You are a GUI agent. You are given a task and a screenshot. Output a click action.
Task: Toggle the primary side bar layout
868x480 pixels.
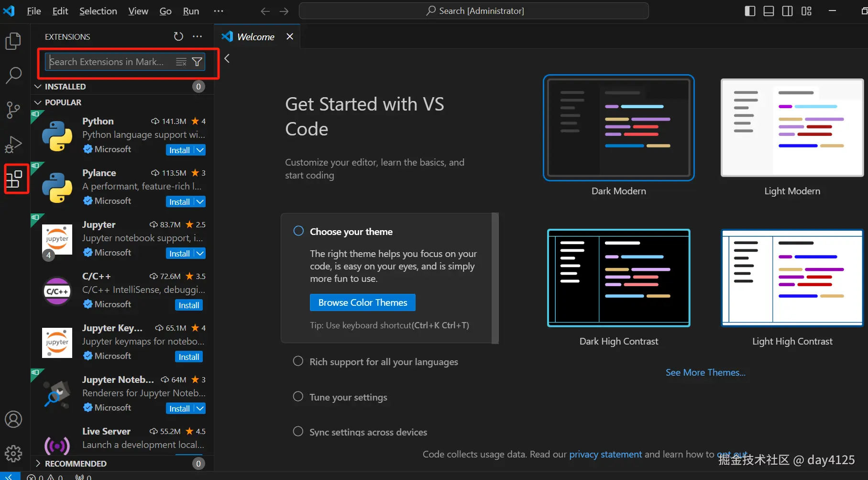750,11
